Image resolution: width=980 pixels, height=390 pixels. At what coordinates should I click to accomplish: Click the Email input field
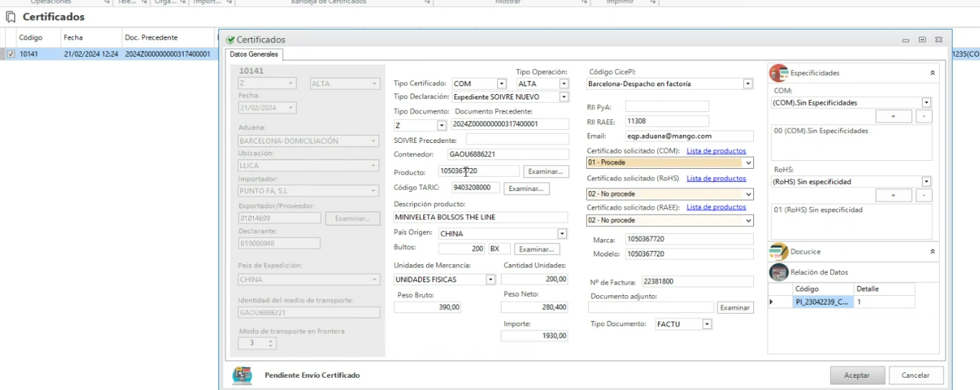pyautogui.click(x=689, y=136)
